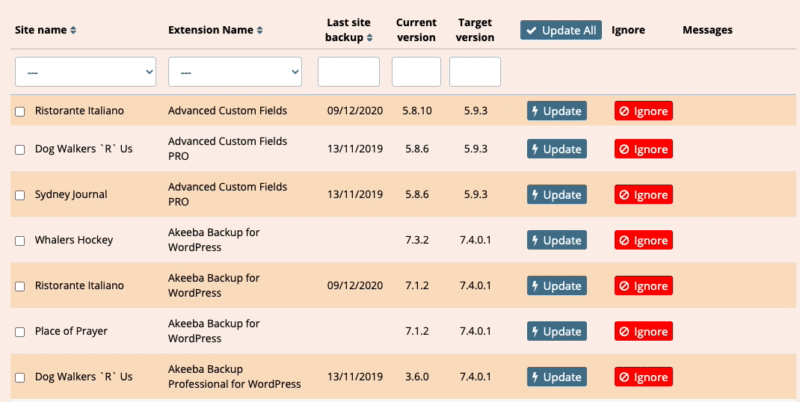Focus the Target version filter field
The image size is (800, 402).
pyautogui.click(x=475, y=72)
